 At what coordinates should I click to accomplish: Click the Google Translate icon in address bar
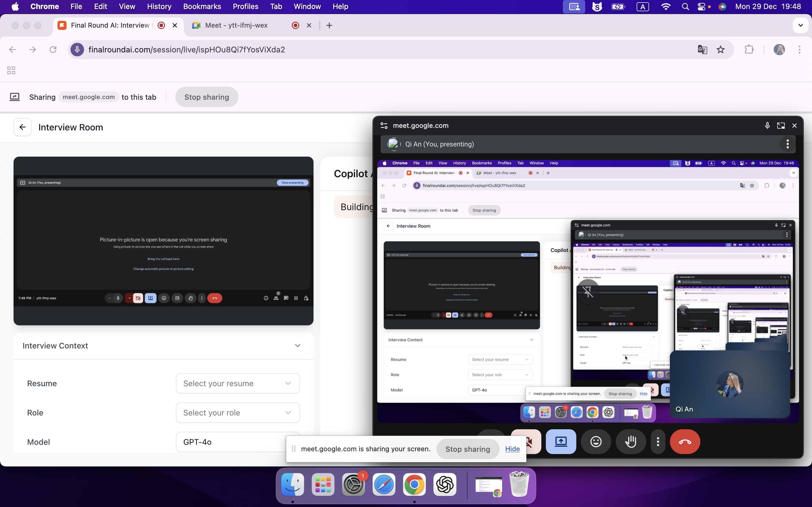702,50
